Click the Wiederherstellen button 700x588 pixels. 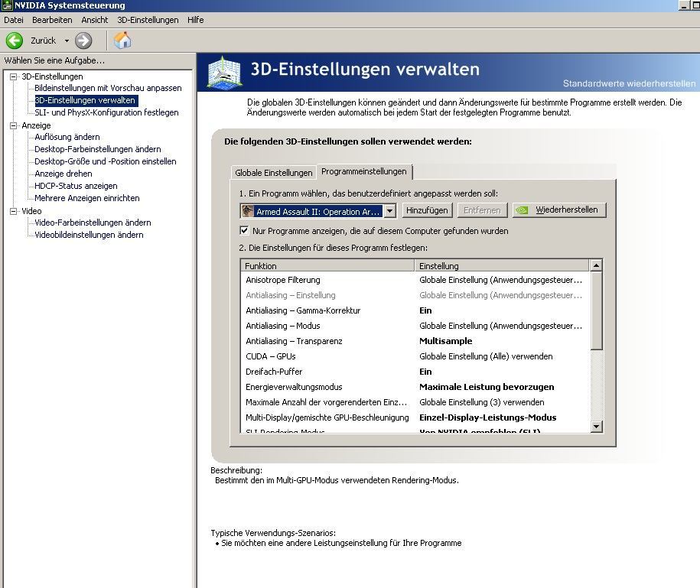pos(559,210)
